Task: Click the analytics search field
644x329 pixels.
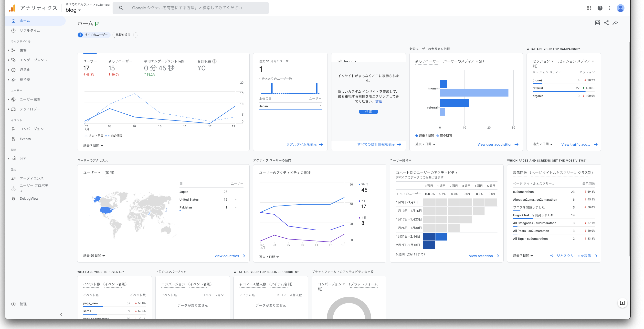Action: click(x=190, y=8)
